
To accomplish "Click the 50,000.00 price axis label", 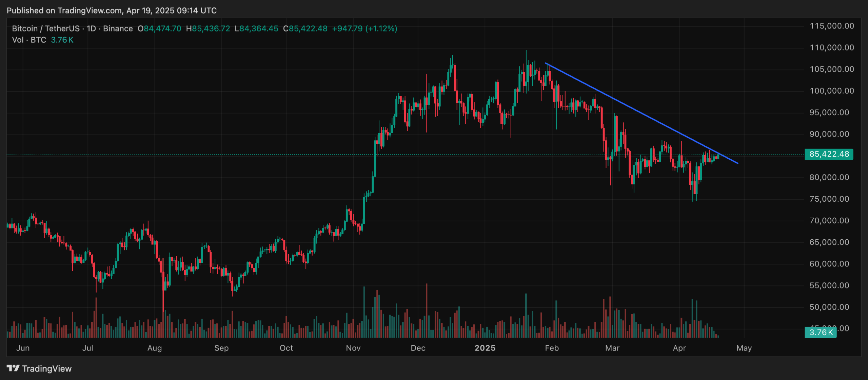I will (829, 307).
